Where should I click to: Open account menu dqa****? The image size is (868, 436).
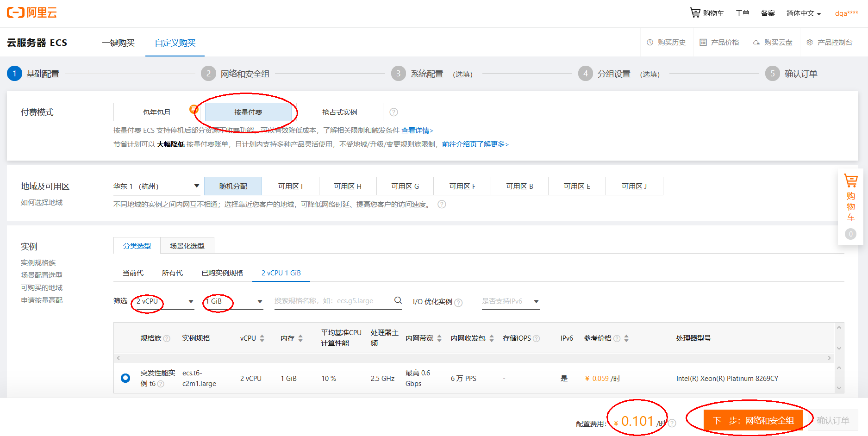point(846,13)
